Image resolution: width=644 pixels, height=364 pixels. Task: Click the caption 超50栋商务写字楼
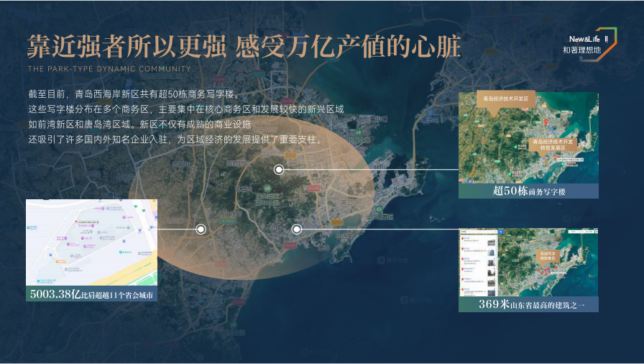[x=529, y=191]
